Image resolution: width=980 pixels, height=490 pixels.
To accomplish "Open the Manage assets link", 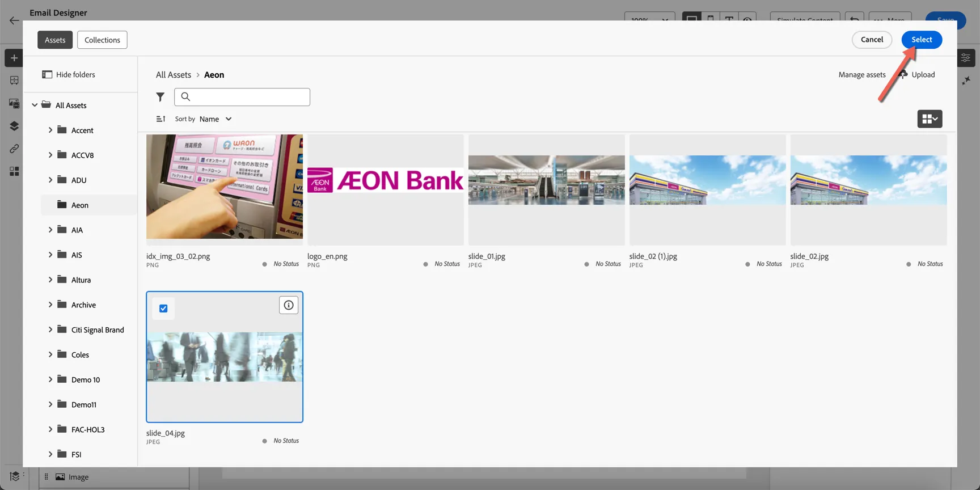I will (862, 75).
